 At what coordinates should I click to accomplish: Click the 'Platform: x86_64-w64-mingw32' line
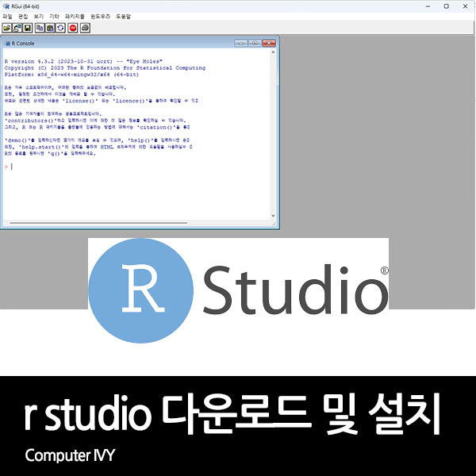pos(71,75)
